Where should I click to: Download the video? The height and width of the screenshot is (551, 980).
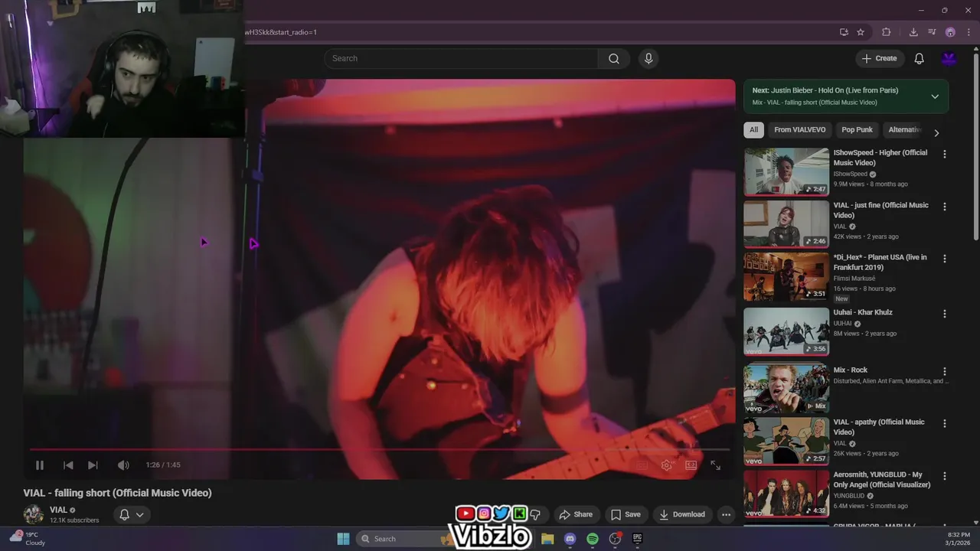point(682,514)
